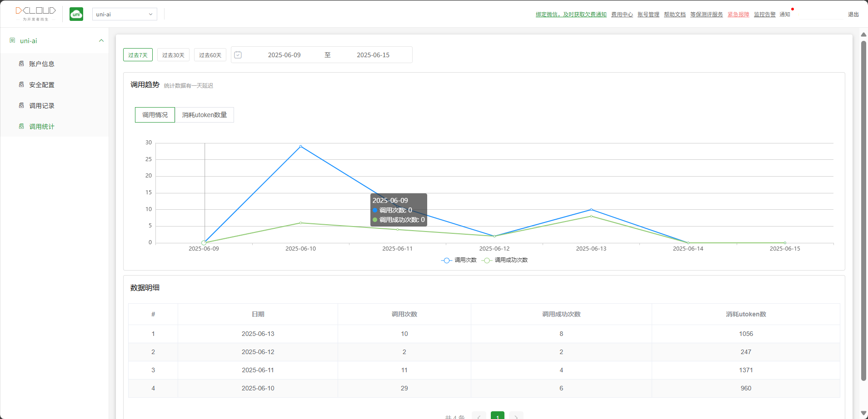Open 帮助文档 link
Image resolution: width=868 pixels, height=419 pixels.
coord(675,15)
